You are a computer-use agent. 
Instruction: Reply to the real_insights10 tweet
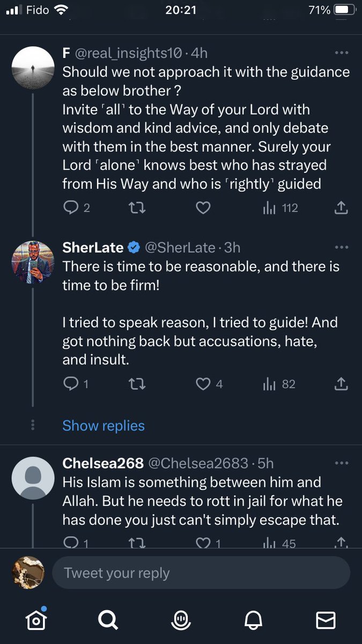coord(76,208)
